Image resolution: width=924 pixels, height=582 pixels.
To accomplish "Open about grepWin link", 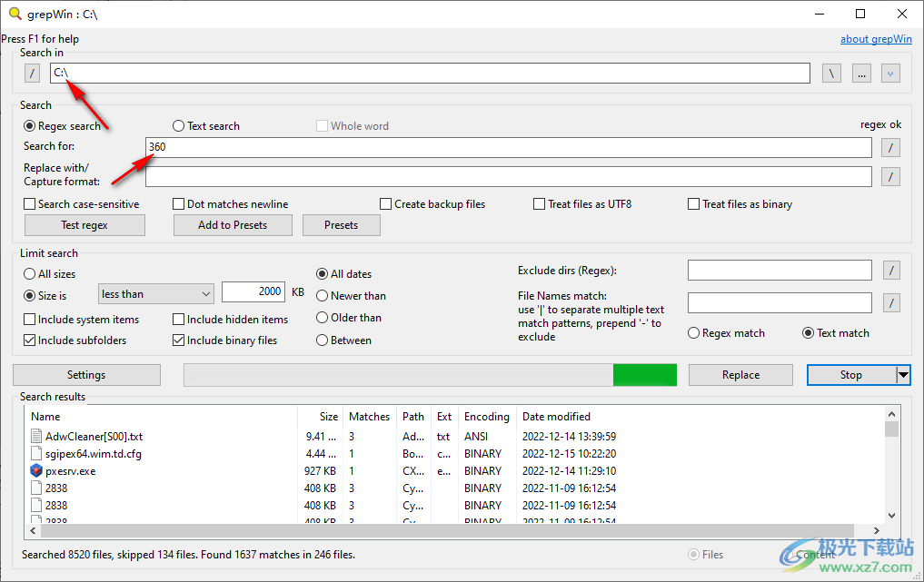I will [x=876, y=39].
